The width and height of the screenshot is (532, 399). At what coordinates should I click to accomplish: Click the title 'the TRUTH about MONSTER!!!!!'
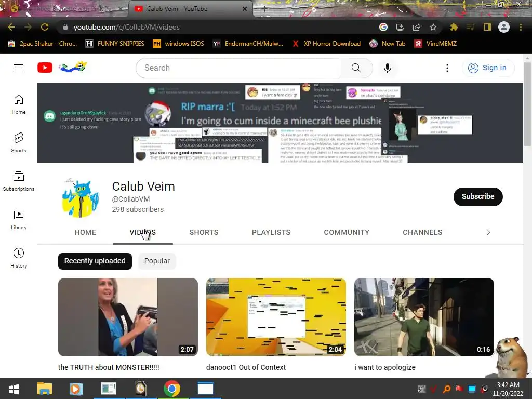pyautogui.click(x=109, y=367)
